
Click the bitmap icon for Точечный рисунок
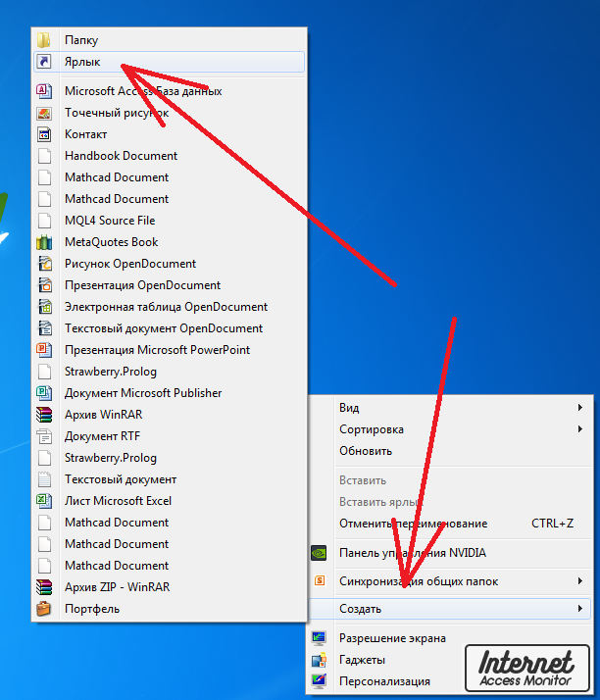44,113
